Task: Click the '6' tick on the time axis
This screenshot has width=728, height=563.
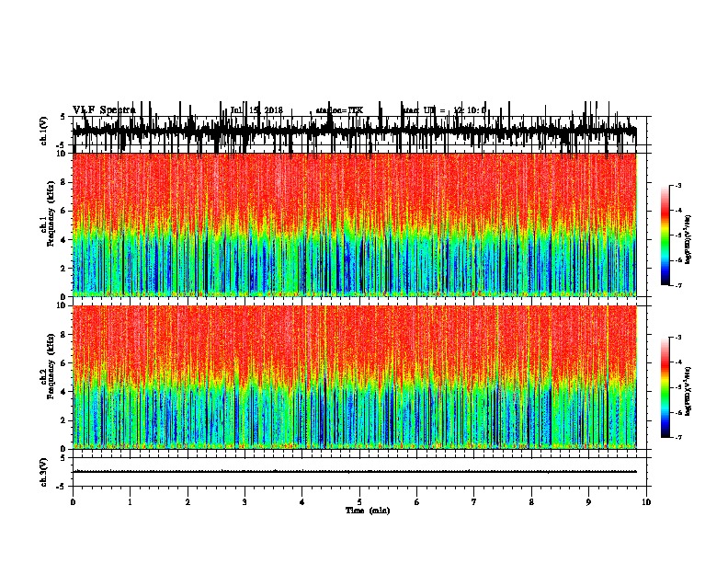Action: [x=417, y=502]
